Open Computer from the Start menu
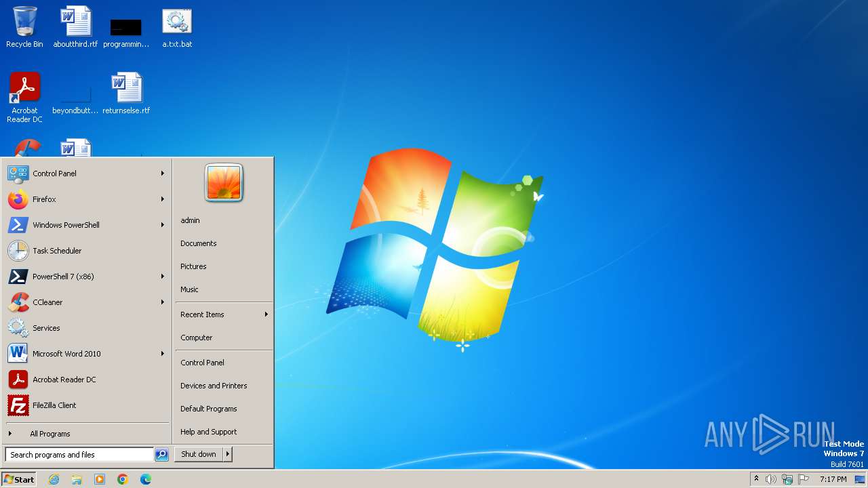 point(224,338)
